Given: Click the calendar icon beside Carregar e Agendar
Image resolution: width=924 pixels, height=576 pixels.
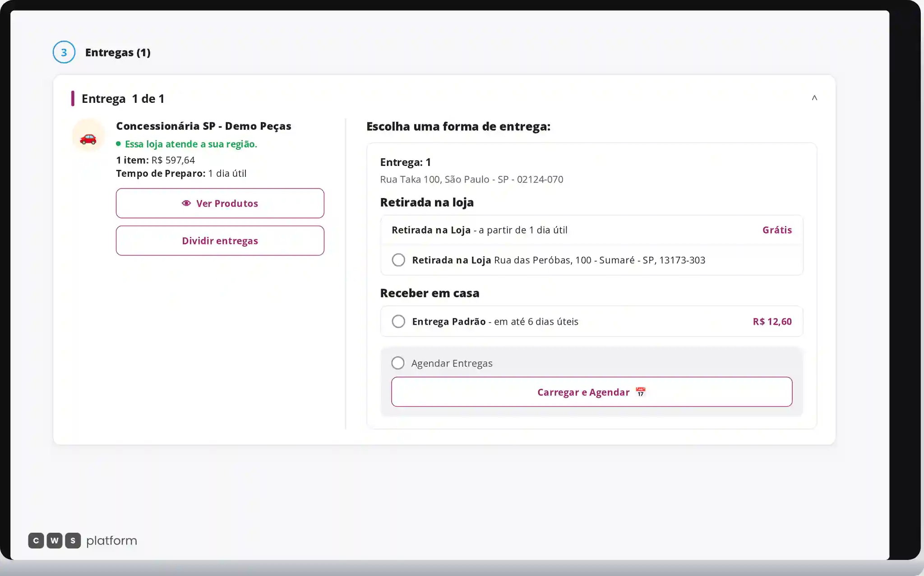Looking at the screenshot, I should coord(640,392).
